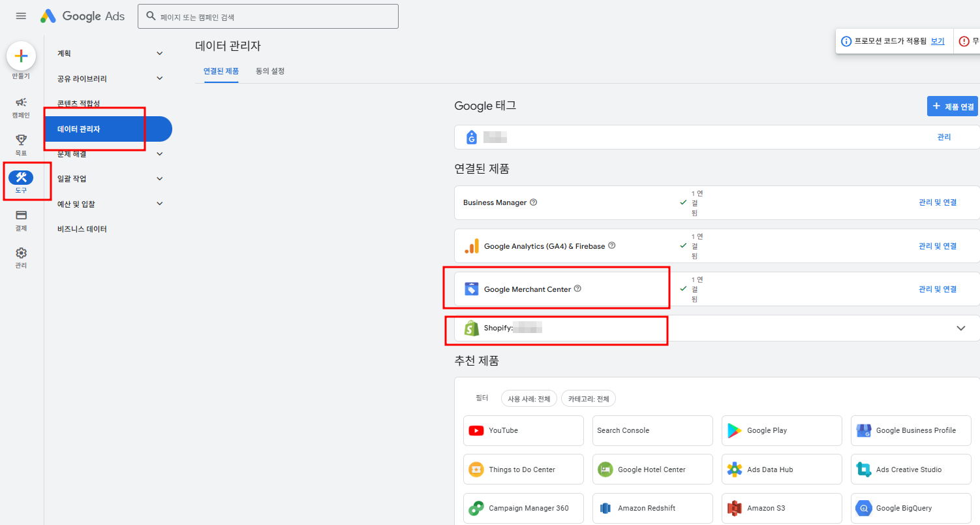Screen dimensions: 980x525
Task: Click Ads Creative Studio icon
Action: pos(864,469)
